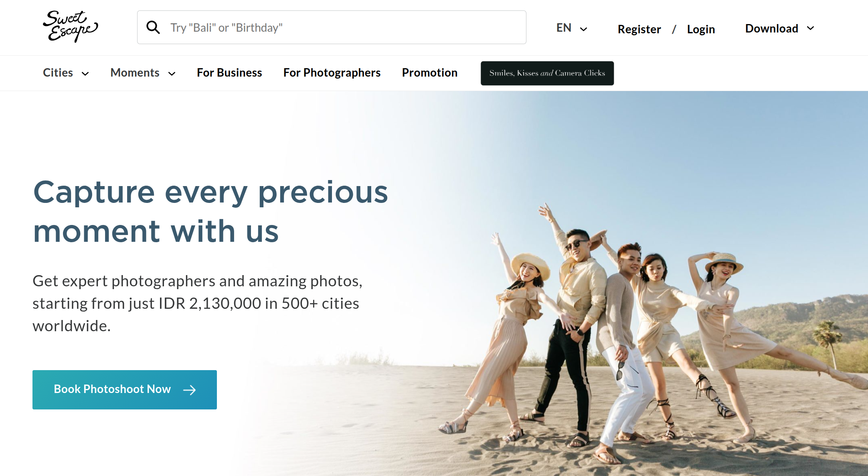Focus the Bali or Birthday search field
This screenshot has width=868, height=476.
point(332,27)
